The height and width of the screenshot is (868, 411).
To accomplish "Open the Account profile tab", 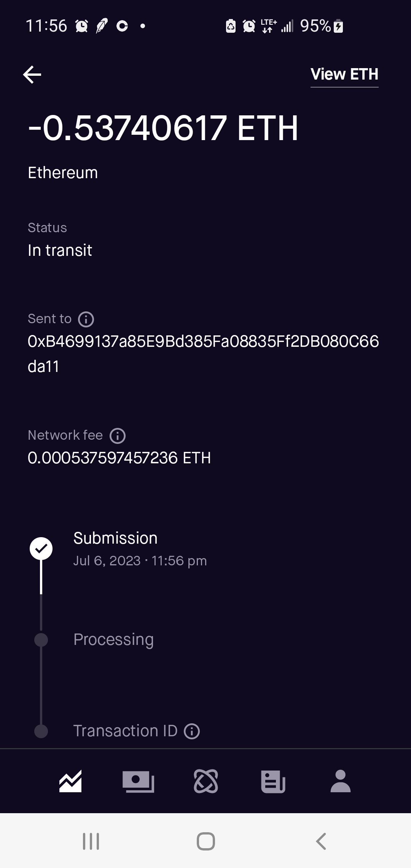I will pyautogui.click(x=341, y=781).
